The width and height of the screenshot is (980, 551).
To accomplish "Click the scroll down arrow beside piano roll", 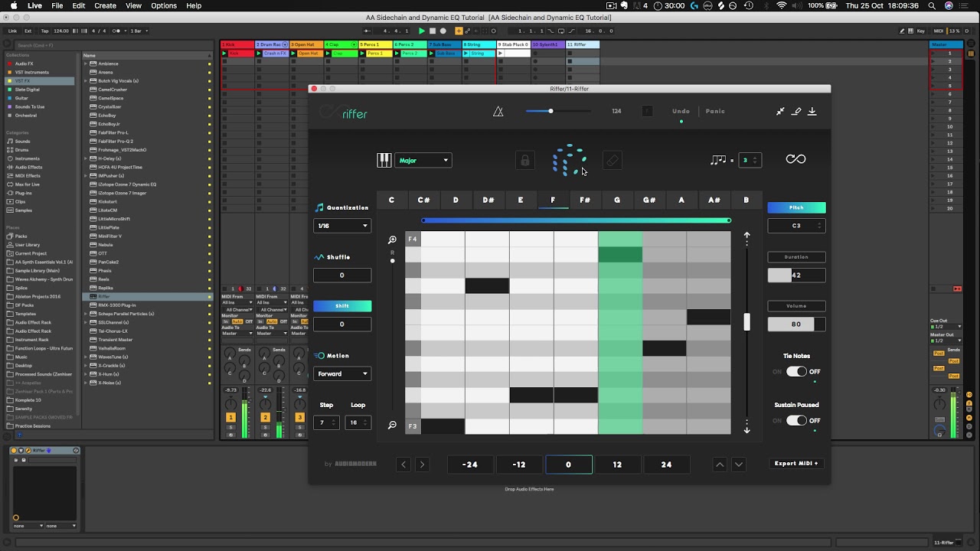I will click(747, 429).
